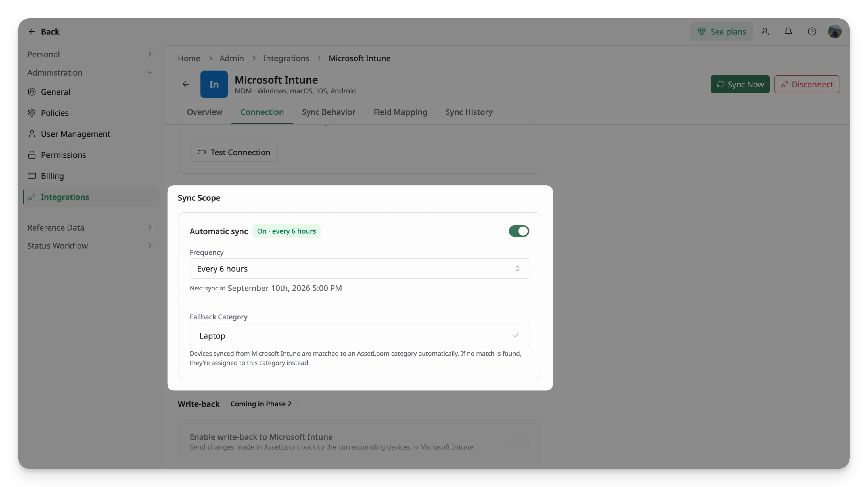Open the notifications bell icon

coord(788,31)
